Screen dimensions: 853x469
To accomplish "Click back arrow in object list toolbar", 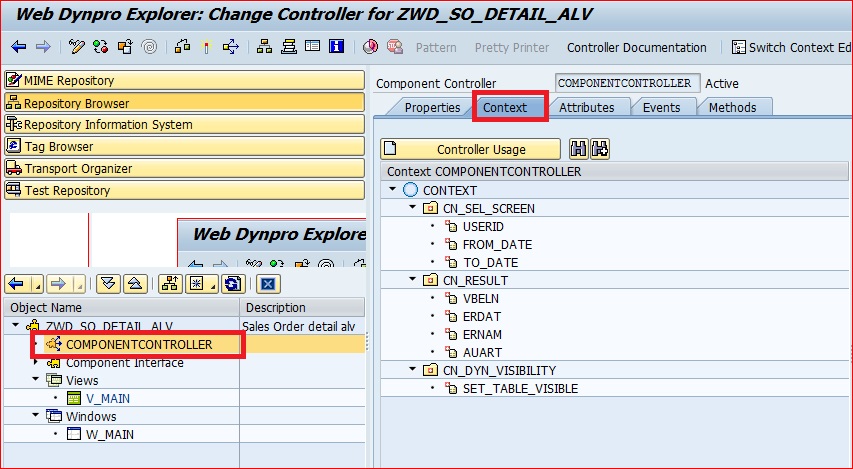I will 16,283.
